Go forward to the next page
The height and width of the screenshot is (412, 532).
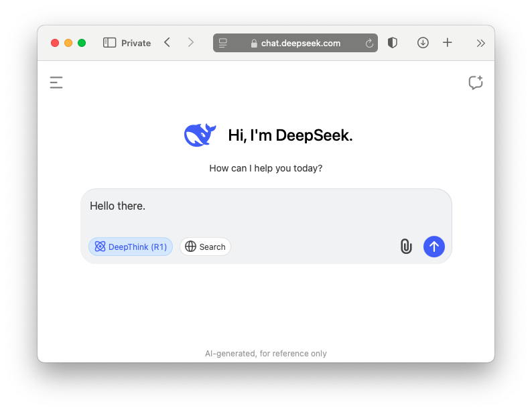coord(191,43)
